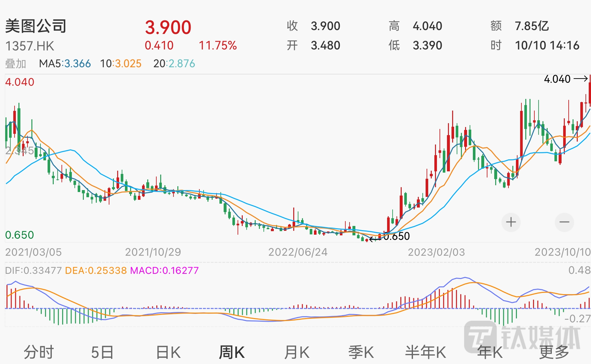The image size is (591, 364).
Task: Tap the date label 2023/10/10
Action: click(x=563, y=252)
